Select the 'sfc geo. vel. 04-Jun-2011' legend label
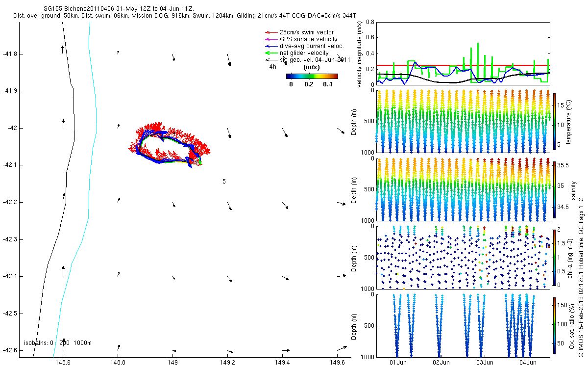The height and width of the screenshot is (368, 588). click(x=315, y=60)
